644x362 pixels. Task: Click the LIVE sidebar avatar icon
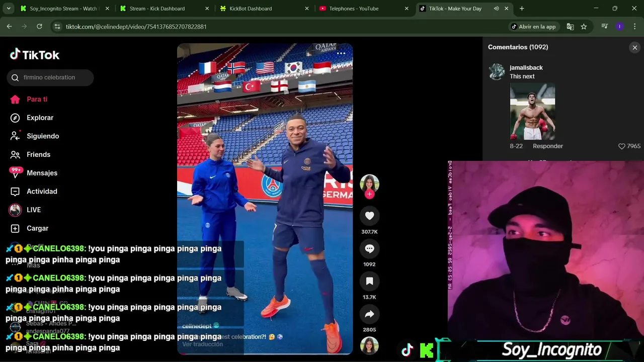tap(15, 210)
